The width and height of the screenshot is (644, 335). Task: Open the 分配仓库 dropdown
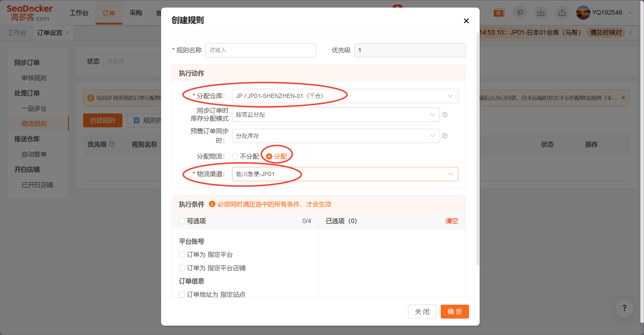coord(345,96)
